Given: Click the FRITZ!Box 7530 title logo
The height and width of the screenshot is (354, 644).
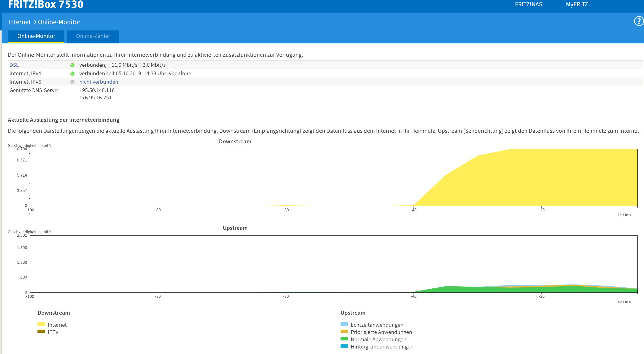Looking at the screenshot, I should pyautogui.click(x=46, y=5).
